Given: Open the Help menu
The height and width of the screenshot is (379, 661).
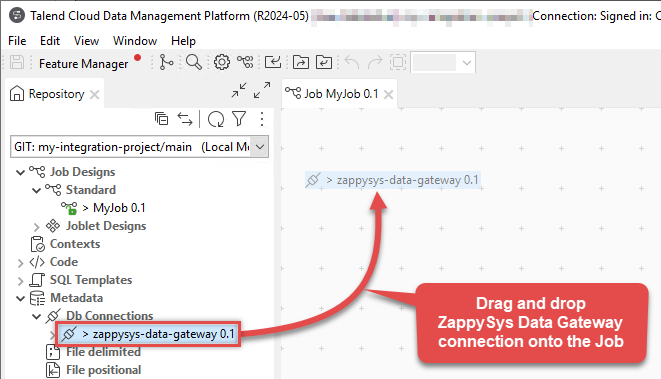Looking at the screenshot, I should (183, 41).
